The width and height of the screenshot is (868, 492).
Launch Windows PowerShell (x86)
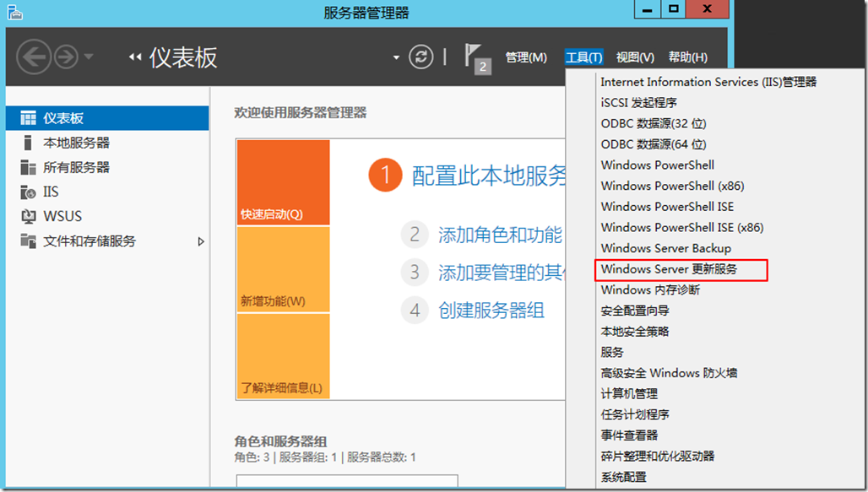(673, 186)
